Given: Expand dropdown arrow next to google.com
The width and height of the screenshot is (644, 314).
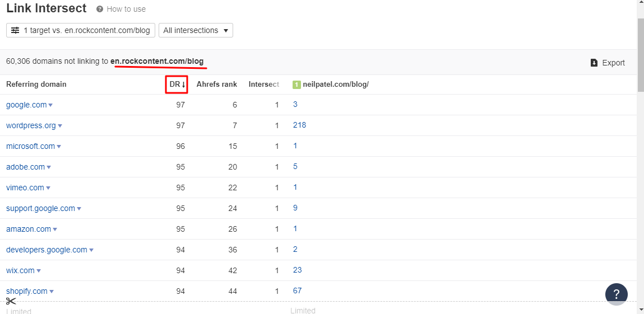Looking at the screenshot, I should coord(50,105).
